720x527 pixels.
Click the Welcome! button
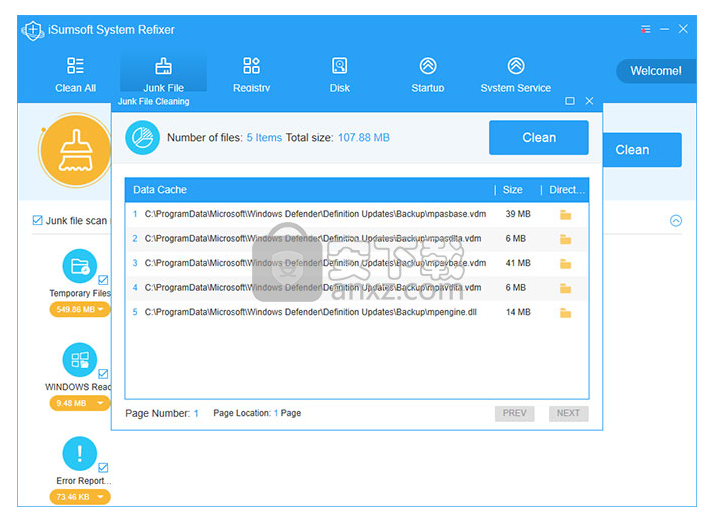(x=656, y=71)
